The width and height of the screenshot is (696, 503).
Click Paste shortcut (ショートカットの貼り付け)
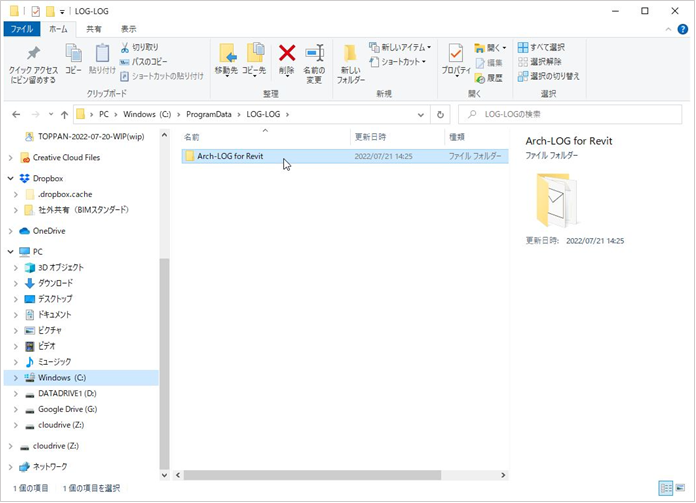pos(162,76)
